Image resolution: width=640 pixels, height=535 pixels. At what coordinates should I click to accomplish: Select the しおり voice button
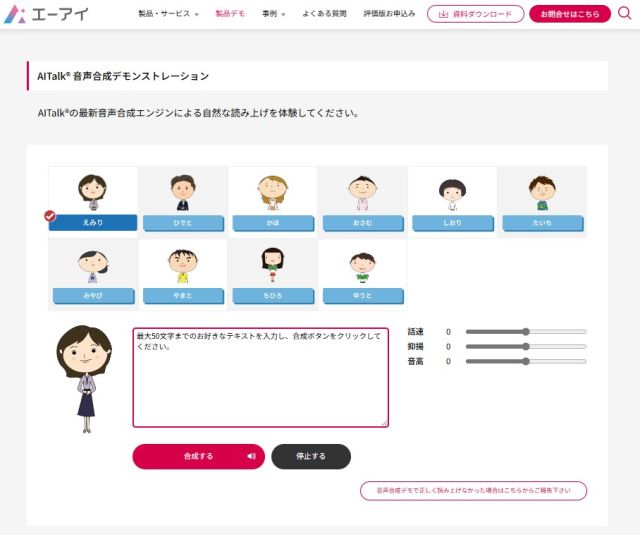click(x=453, y=223)
